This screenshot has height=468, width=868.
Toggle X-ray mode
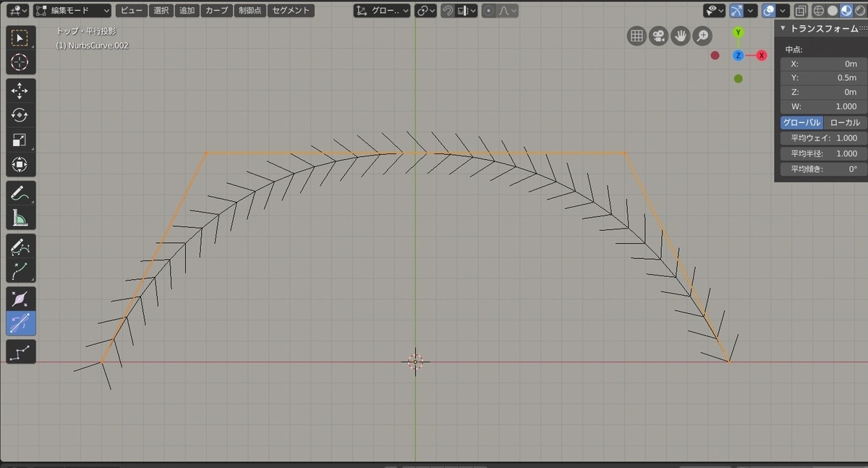800,11
